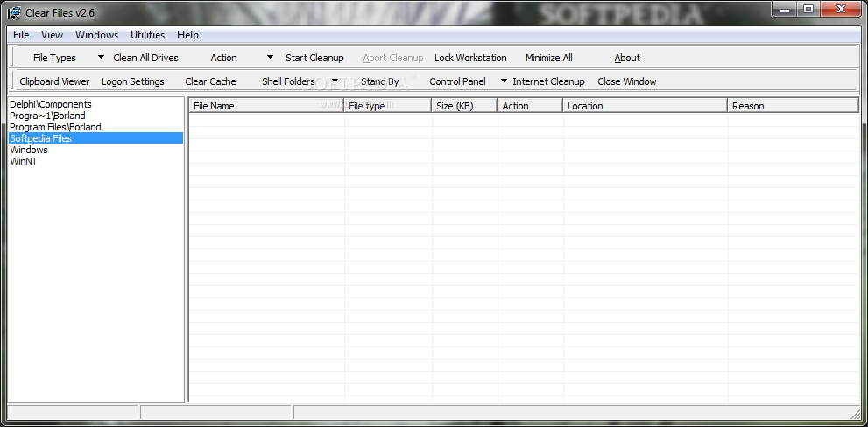The image size is (868, 427).
Task: Select the highlighted Softpedia Files entry
Action: click(95, 138)
